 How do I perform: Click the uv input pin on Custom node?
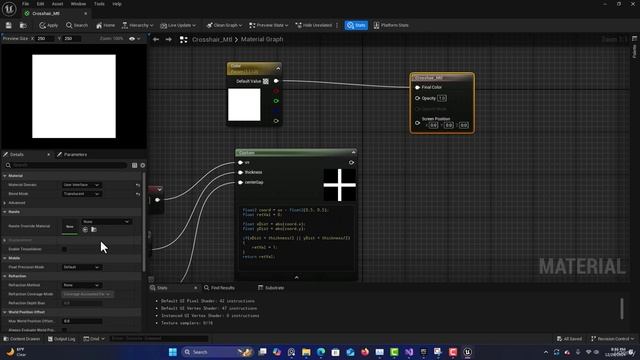[240, 162]
